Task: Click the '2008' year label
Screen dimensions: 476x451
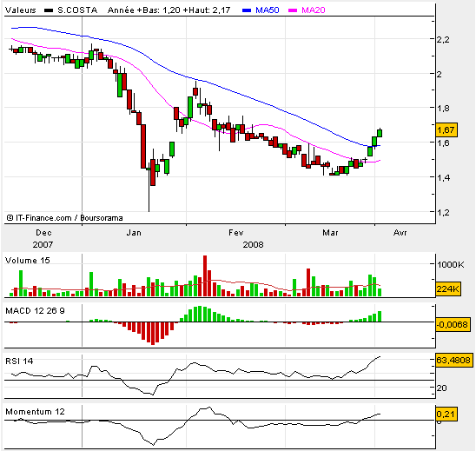Action: coord(253,244)
